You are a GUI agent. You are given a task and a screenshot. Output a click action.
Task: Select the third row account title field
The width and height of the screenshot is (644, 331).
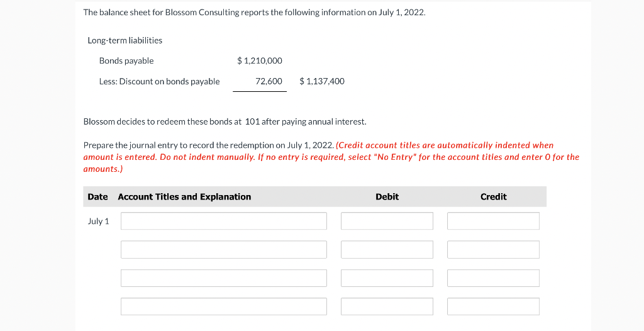click(224, 278)
